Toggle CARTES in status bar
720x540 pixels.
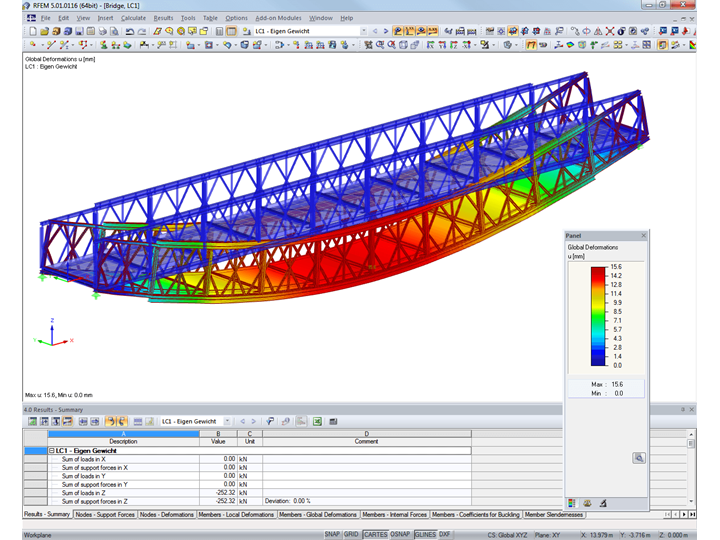tap(375, 534)
